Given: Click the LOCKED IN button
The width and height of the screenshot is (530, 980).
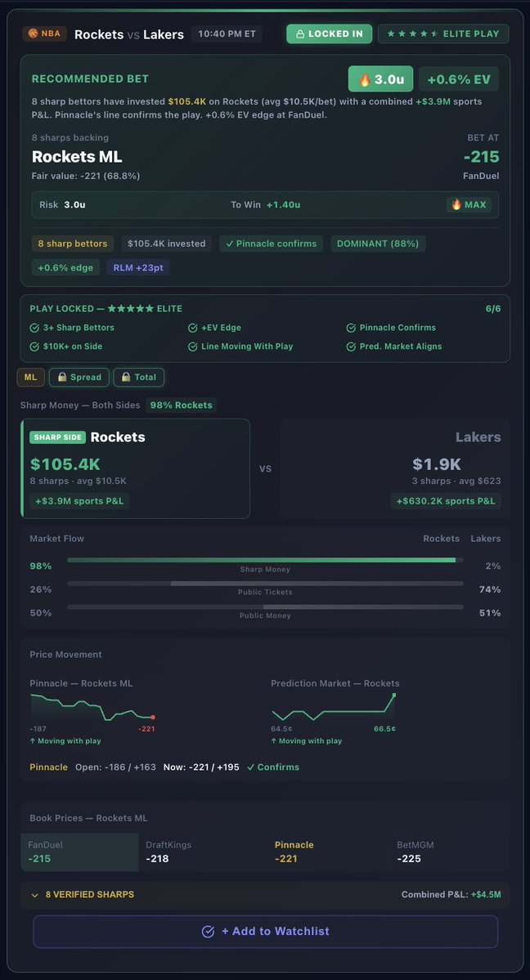Looking at the screenshot, I should [329, 34].
